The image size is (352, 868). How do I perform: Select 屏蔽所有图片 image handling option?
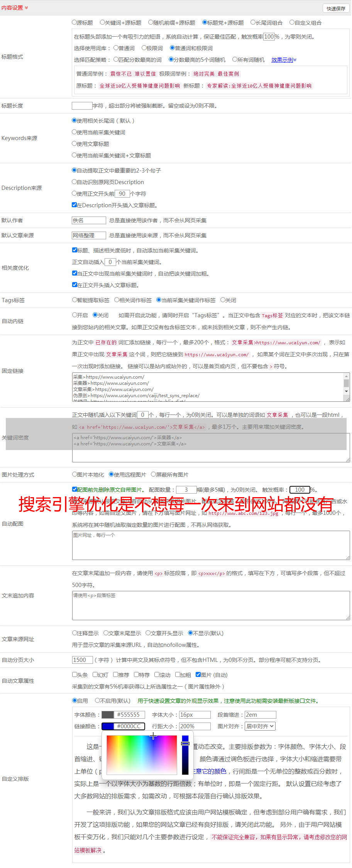point(154,474)
